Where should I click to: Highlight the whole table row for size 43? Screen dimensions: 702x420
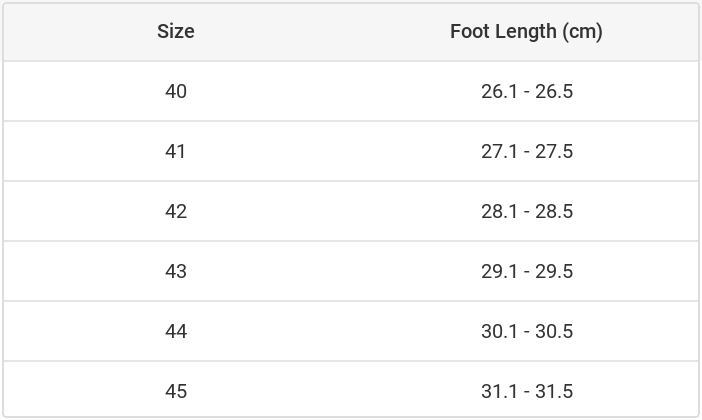[x=350, y=271]
